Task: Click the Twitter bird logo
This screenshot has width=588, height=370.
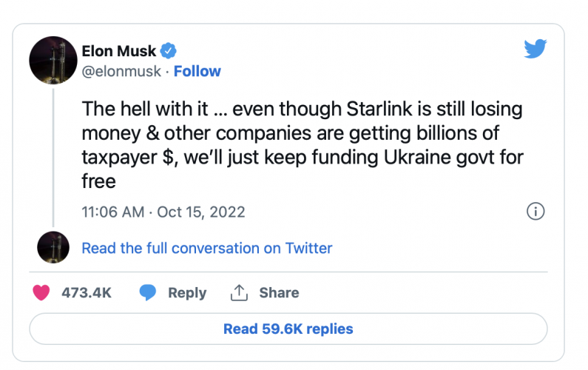Action: tap(535, 48)
